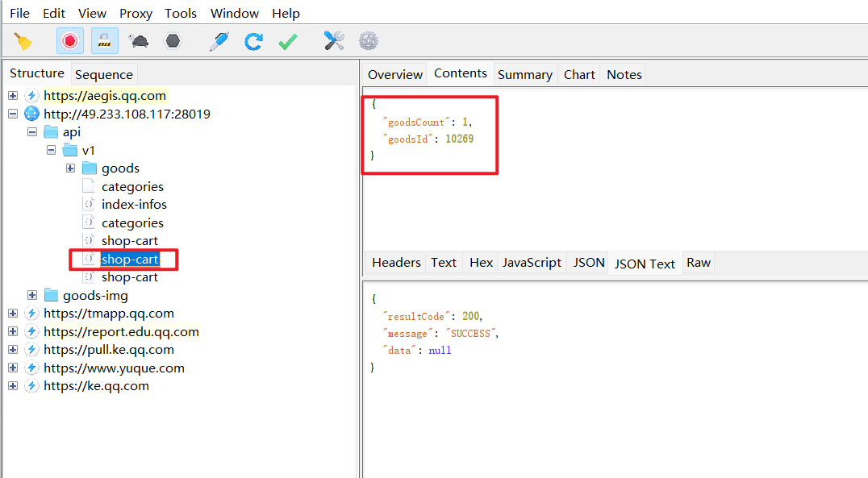The height and width of the screenshot is (478, 868).
Task: Select the goods folder
Action: pyautogui.click(x=120, y=168)
